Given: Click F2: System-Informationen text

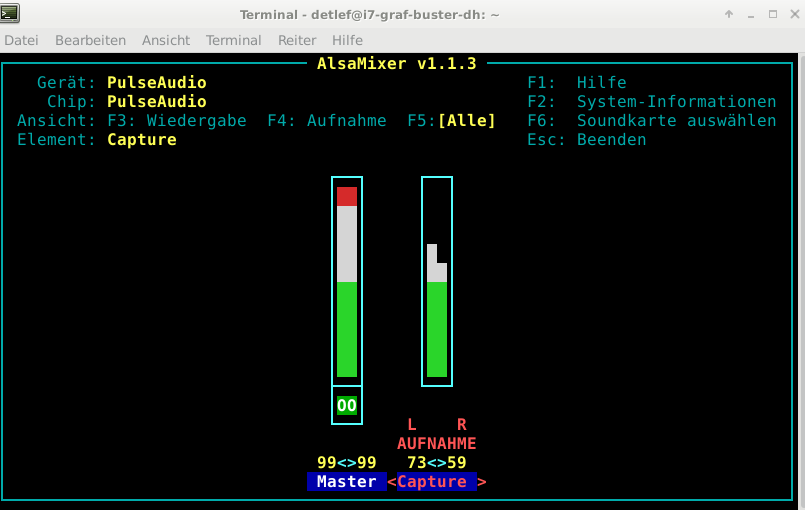Looking at the screenshot, I should (652, 102).
